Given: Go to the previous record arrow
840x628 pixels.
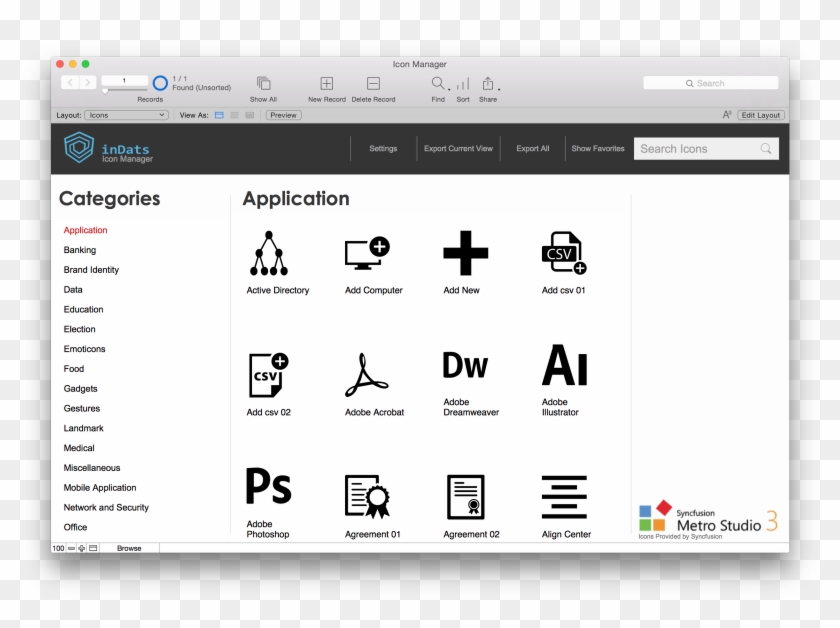Looking at the screenshot, I should click(70, 82).
